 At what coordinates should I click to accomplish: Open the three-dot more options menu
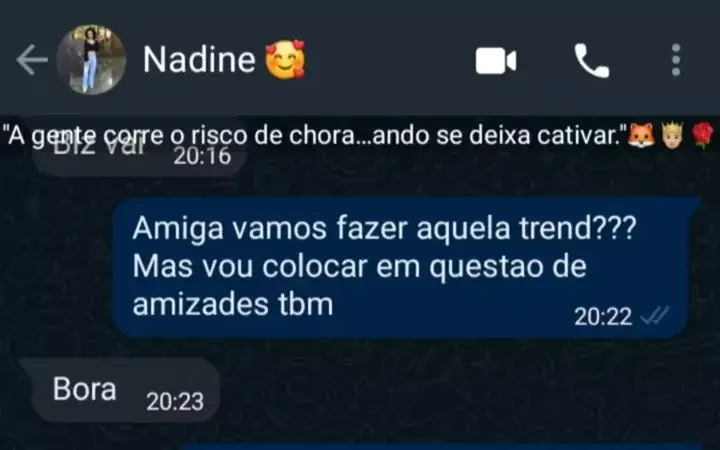click(675, 60)
